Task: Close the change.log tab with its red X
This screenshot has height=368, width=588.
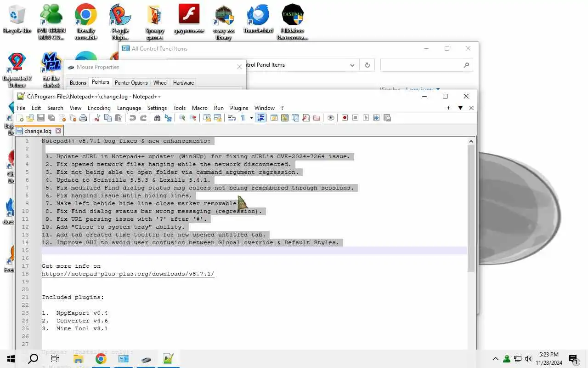Action: (58, 131)
